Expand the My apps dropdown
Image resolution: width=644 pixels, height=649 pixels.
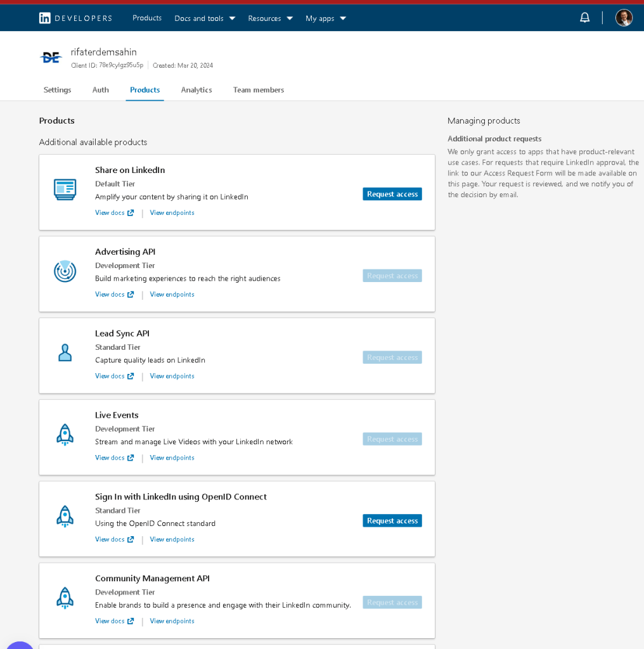(326, 18)
